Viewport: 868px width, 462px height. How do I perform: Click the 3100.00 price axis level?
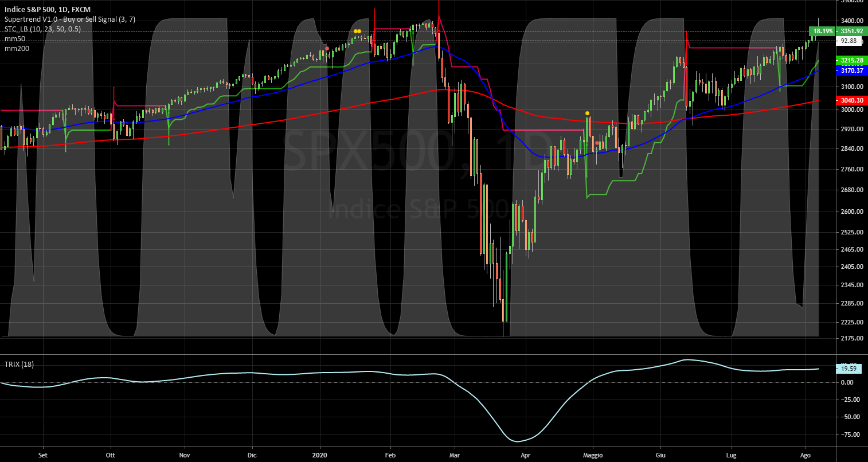click(x=852, y=87)
